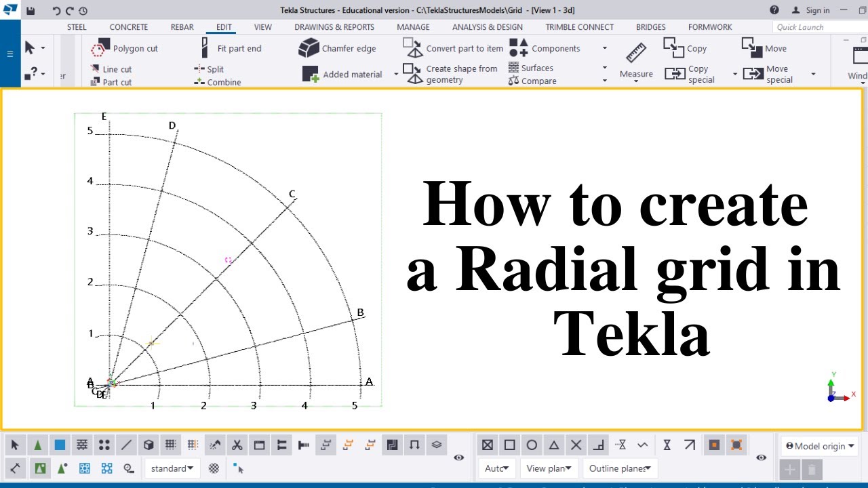The image size is (868, 488).
Task: Go to the VIEW ribbon tab
Action: [x=263, y=27]
